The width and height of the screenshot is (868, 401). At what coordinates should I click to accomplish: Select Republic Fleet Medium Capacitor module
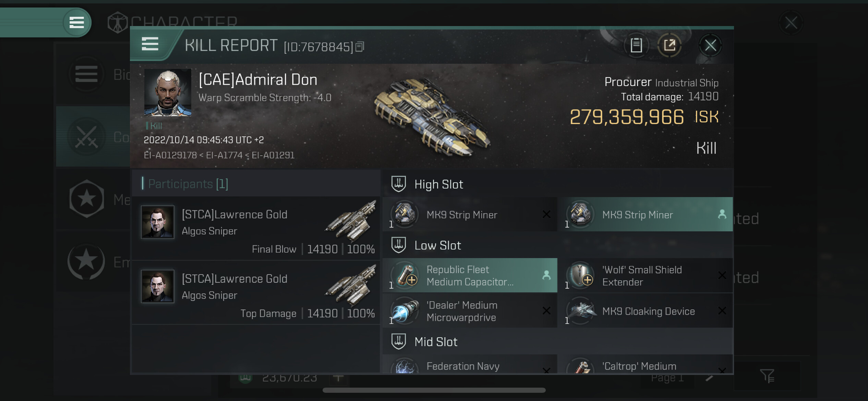(x=470, y=276)
